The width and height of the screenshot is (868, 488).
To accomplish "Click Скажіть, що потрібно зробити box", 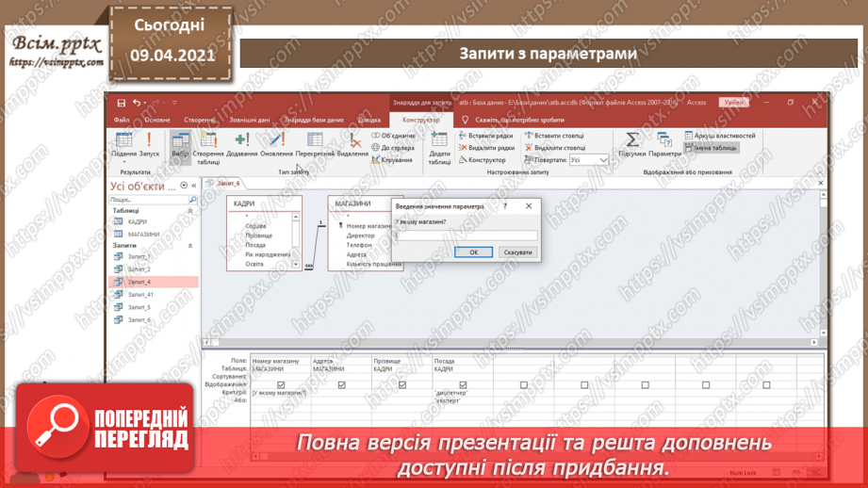I will coord(519,120).
